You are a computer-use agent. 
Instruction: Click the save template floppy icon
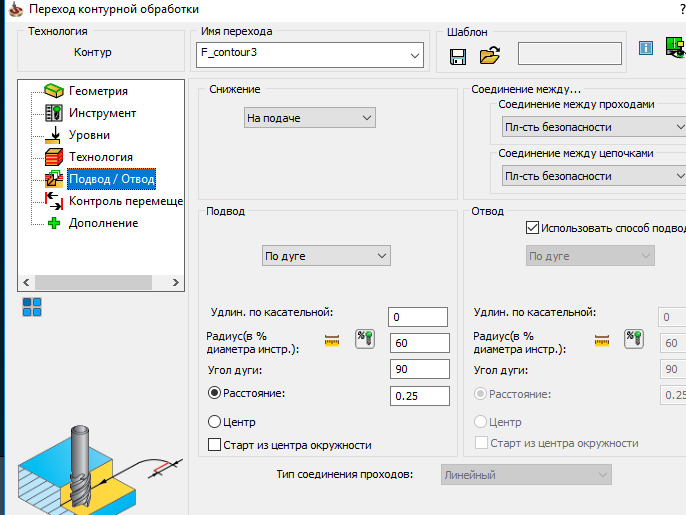[x=458, y=56]
